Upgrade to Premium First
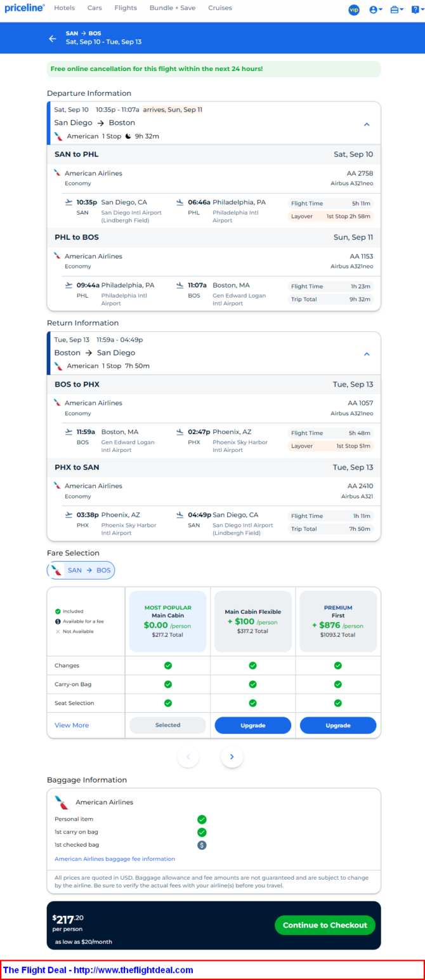This screenshot has width=425, height=980. coord(338,725)
